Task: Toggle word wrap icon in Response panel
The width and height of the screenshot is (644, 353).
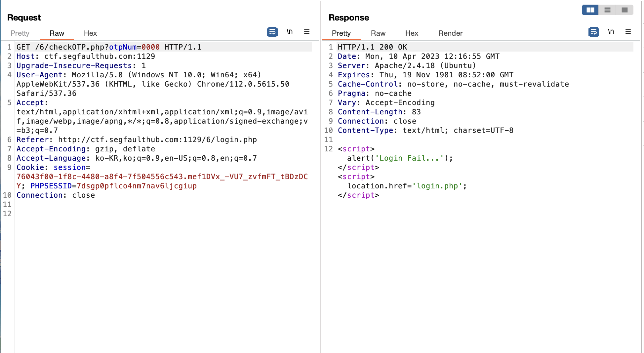Action: 594,32
